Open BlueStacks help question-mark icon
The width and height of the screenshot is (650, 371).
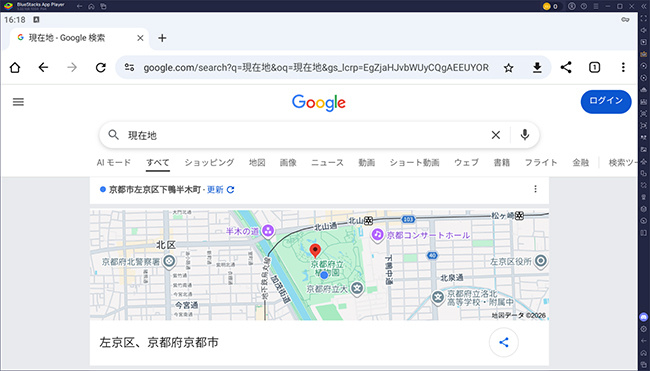tap(584, 6)
